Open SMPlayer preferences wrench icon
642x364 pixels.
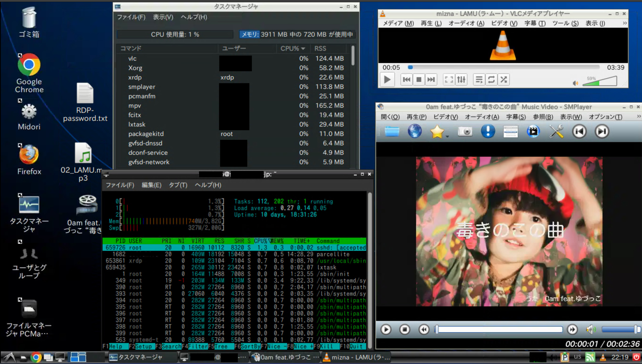pyautogui.click(x=556, y=131)
